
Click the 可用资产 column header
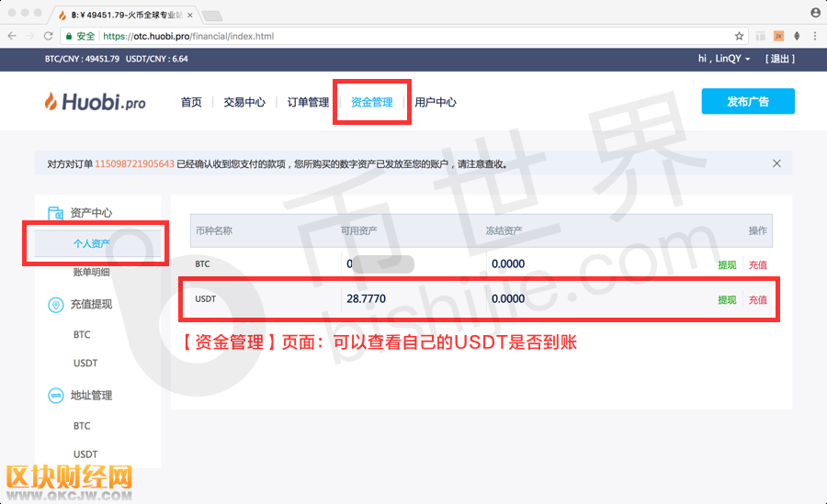pyautogui.click(x=358, y=231)
